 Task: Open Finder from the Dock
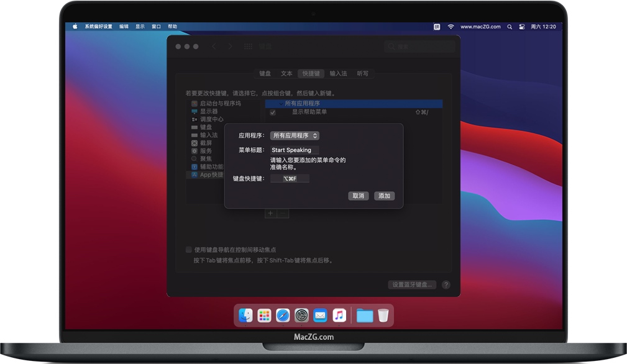click(x=245, y=316)
